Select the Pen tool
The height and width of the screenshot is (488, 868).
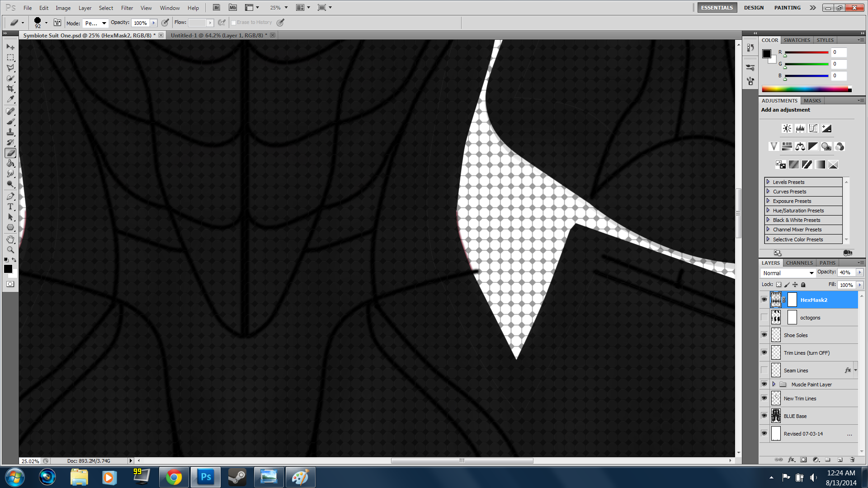(x=10, y=196)
